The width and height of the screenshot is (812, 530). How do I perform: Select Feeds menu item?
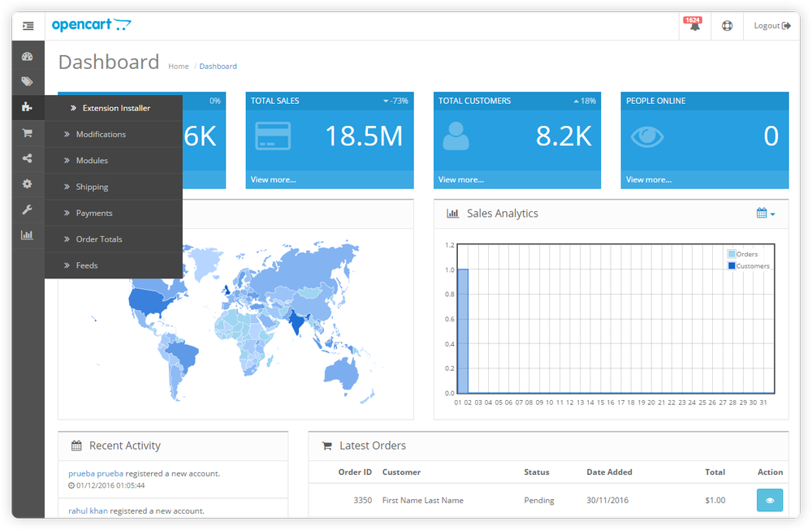pyautogui.click(x=114, y=265)
